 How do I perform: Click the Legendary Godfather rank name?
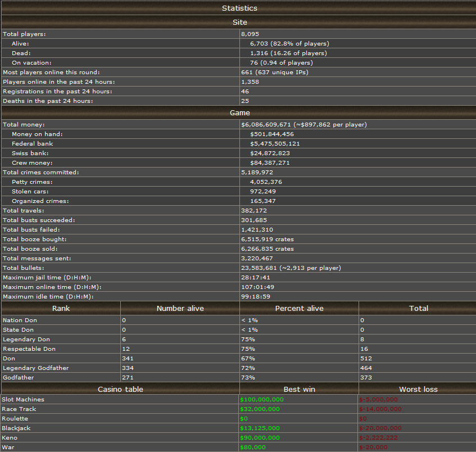coord(36,368)
